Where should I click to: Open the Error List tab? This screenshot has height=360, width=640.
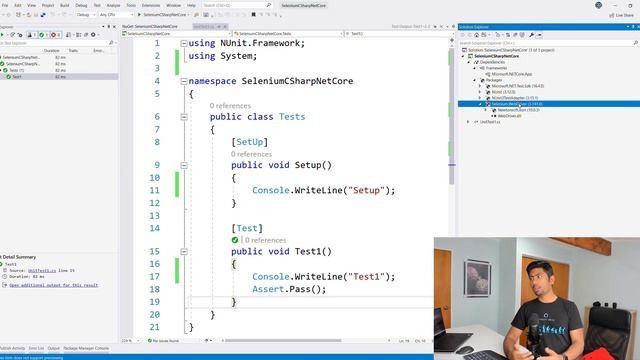click(x=36, y=348)
